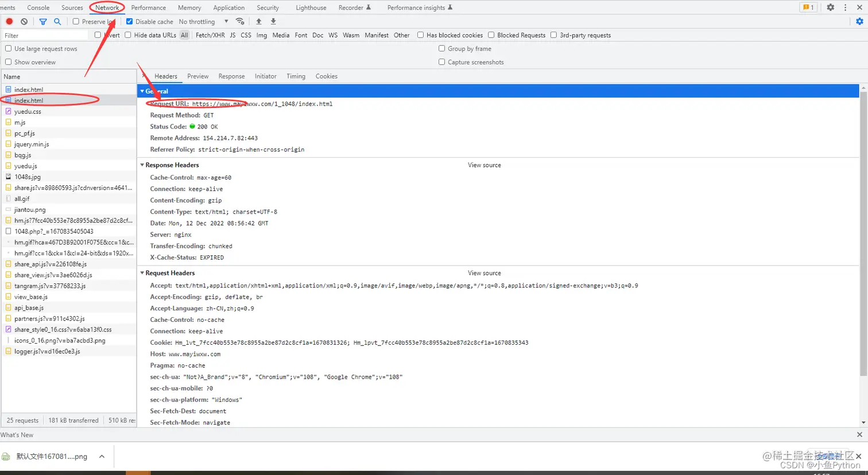Expand the download item options chevron
Viewport: 868px width, 475px height.
pyautogui.click(x=102, y=457)
